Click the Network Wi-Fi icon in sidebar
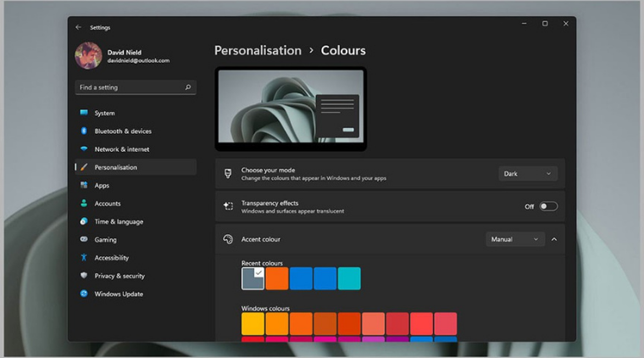 [x=84, y=148]
